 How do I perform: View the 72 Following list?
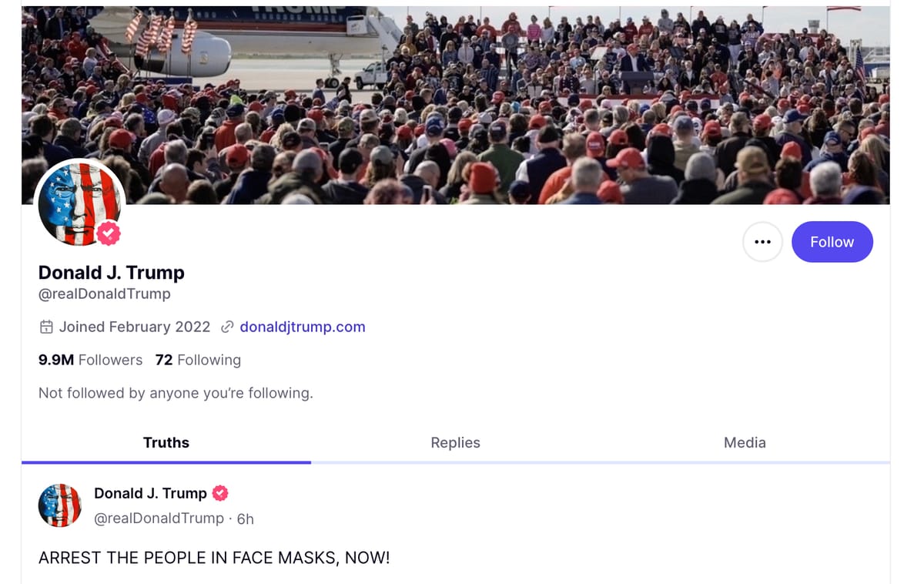tap(198, 360)
